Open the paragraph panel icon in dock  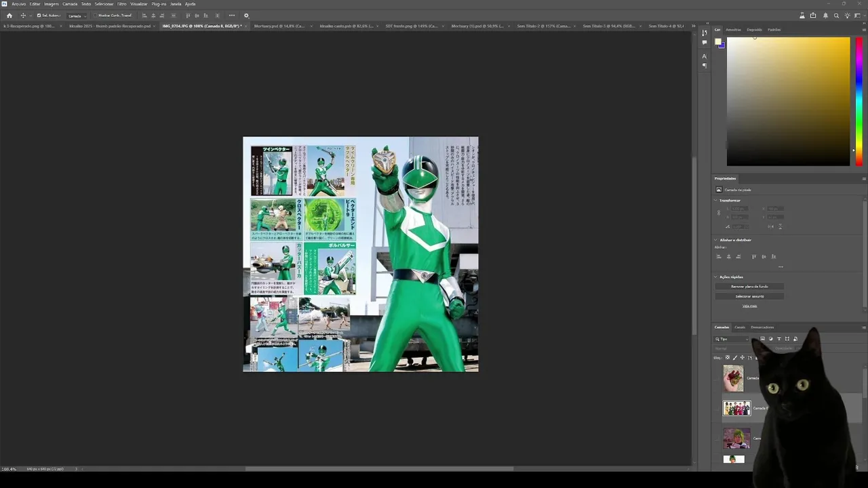pyautogui.click(x=705, y=66)
